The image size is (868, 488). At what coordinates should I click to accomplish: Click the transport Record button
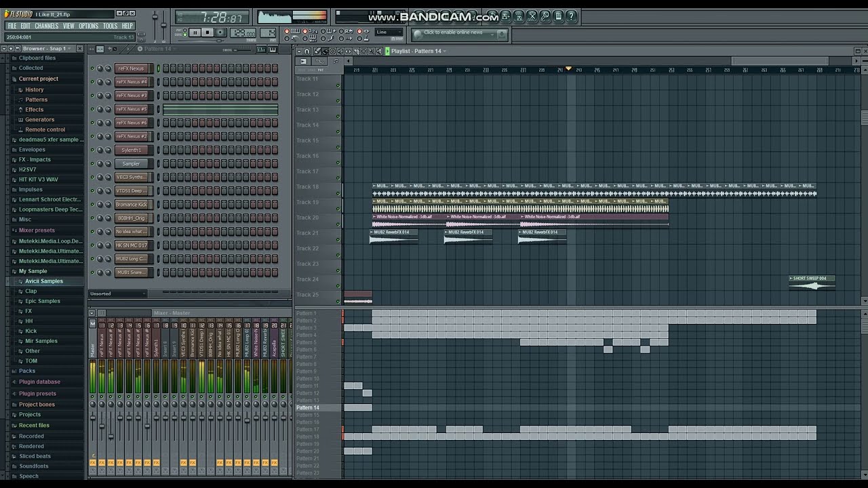click(220, 33)
